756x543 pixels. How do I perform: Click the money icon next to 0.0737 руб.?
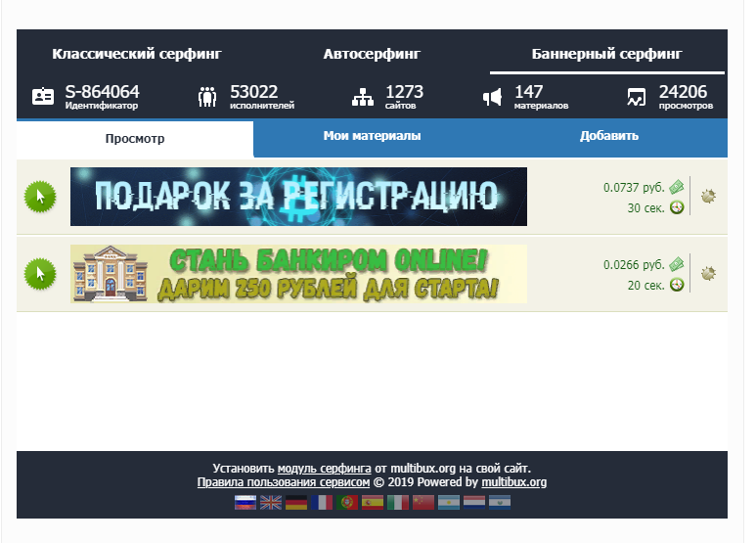click(x=677, y=187)
